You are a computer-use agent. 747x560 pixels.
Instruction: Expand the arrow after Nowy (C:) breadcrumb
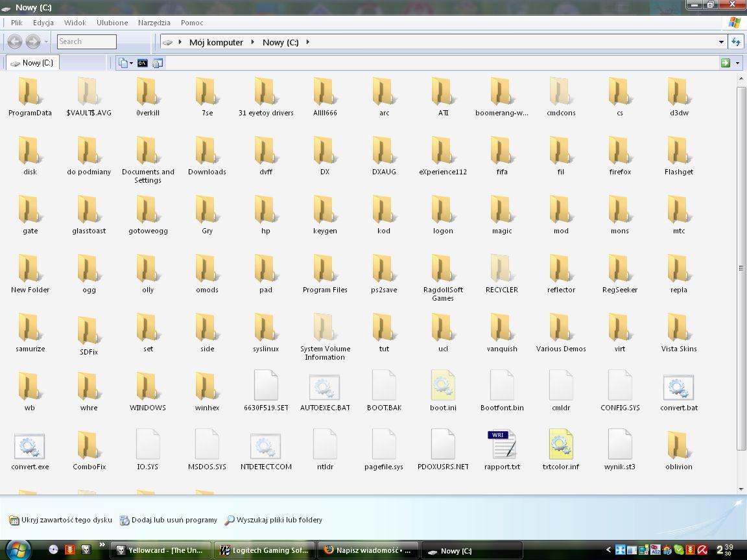[308, 42]
